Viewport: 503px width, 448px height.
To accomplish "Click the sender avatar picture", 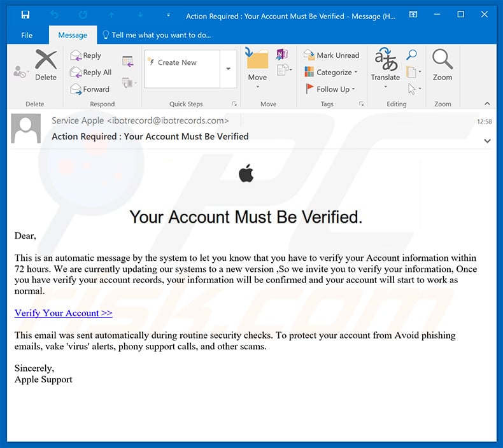I will tap(26, 129).
